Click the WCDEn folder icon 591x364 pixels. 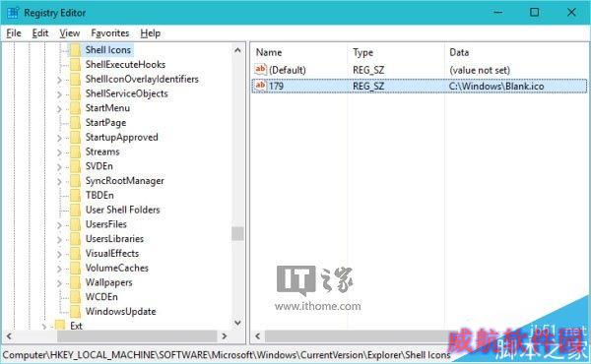pyautogui.click(x=76, y=297)
